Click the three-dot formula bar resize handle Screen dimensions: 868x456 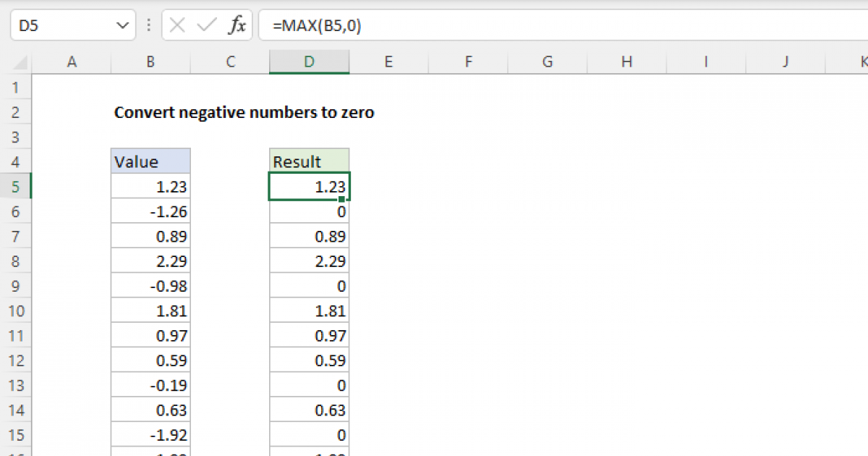coord(149,26)
